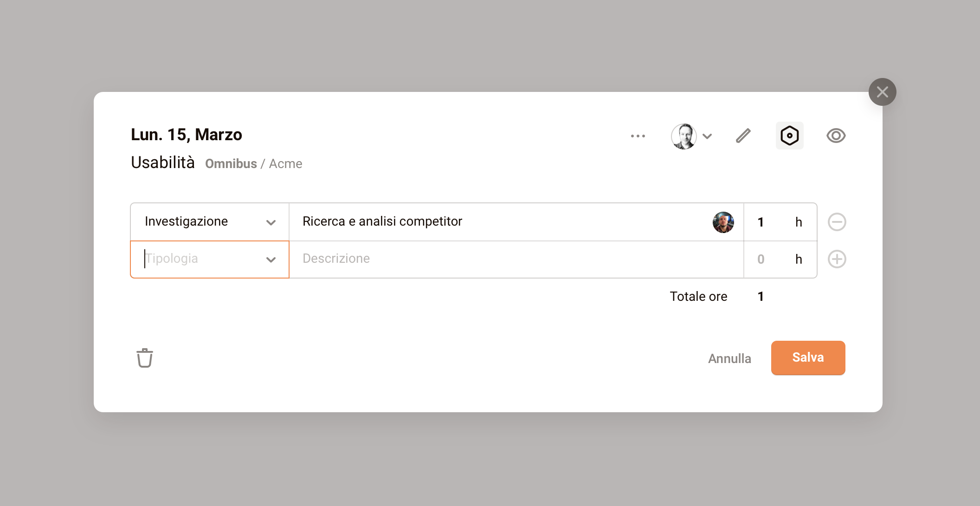Click the hexagon settings icon
The image size is (980, 506).
click(x=789, y=136)
